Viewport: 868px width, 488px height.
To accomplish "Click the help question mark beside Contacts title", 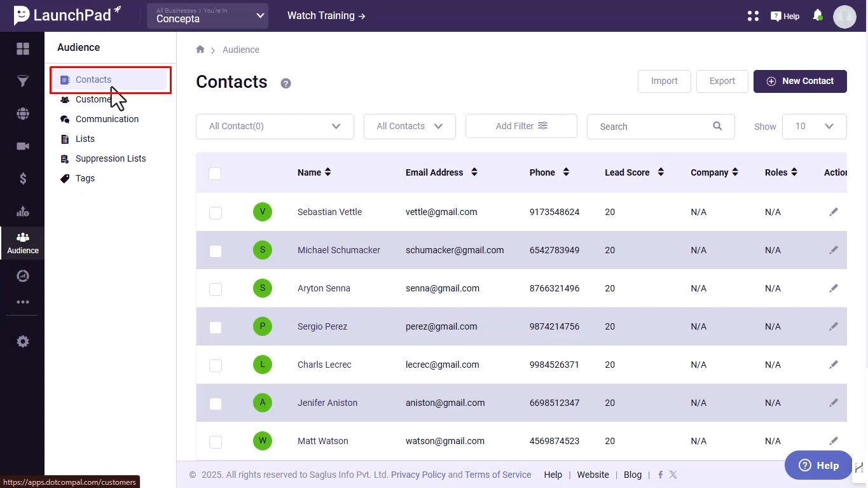I will tap(286, 83).
